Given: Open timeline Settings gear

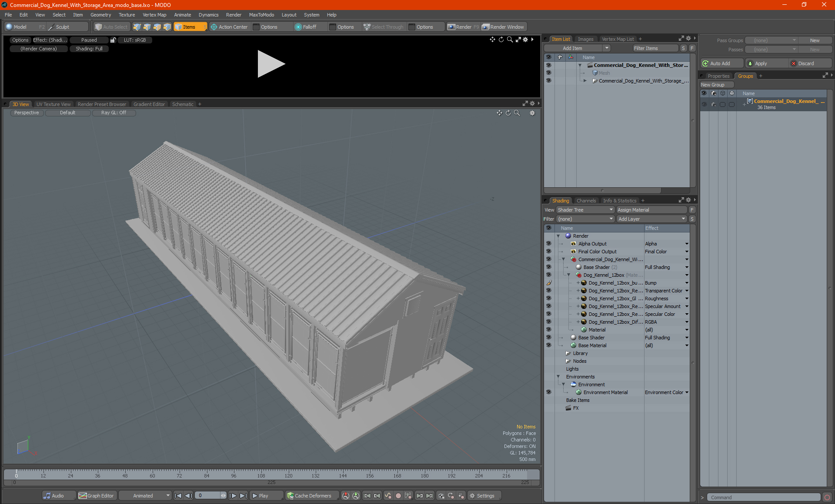Looking at the screenshot, I should (x=484, y=496).
